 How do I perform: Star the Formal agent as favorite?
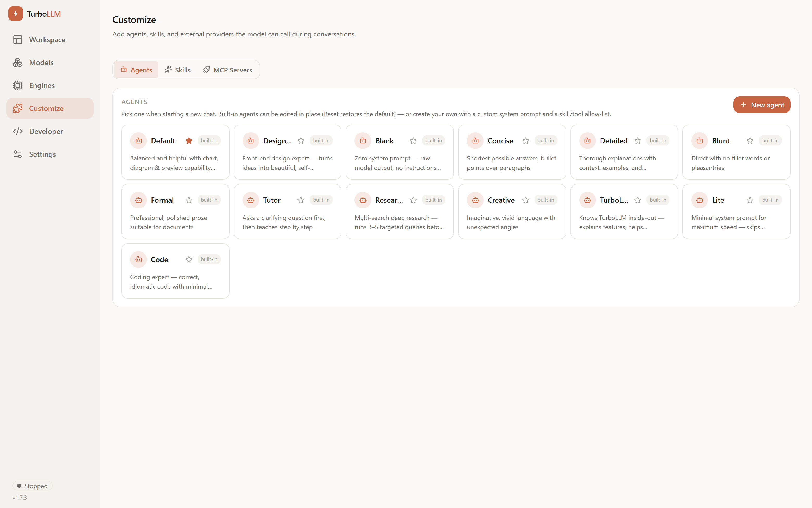click(x=189, y=200)
